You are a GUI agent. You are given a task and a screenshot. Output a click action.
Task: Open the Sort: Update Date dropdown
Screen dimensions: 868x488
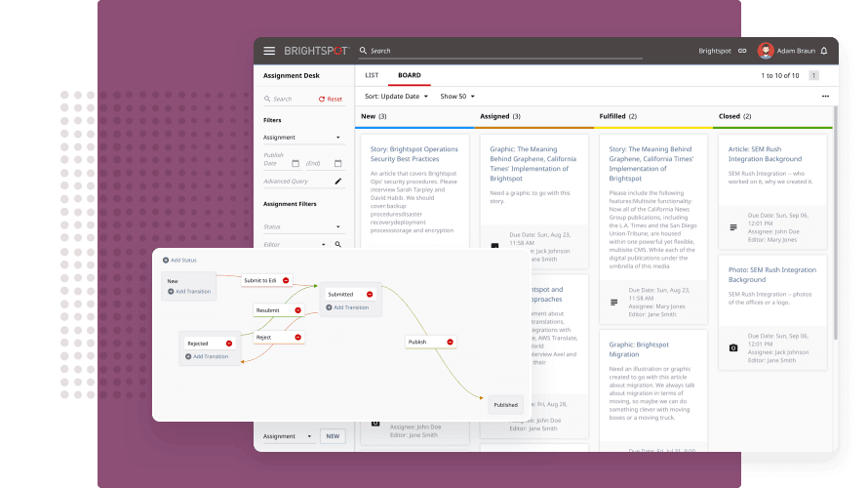click(396, 97)
